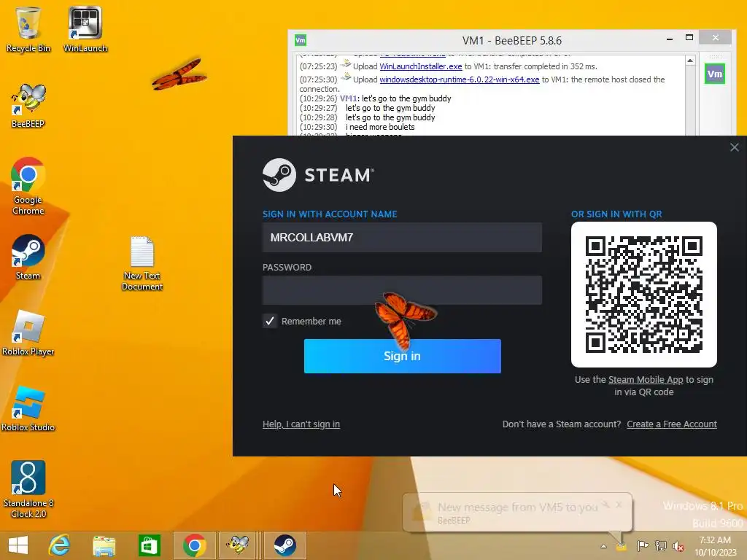Viewport: 747px width, 560px height.
Task: Select the Roblox Player desktop icon
Action: [x=28, y=332]
